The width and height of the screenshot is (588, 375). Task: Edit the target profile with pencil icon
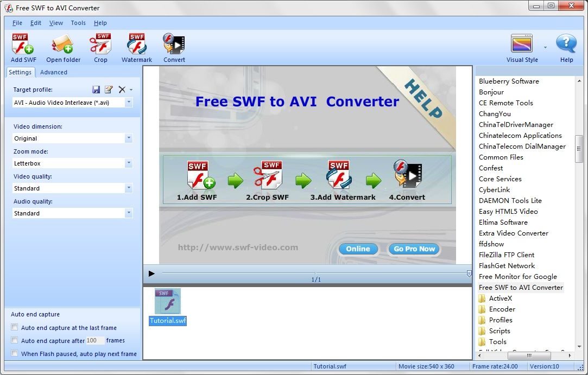click(109, 89)
